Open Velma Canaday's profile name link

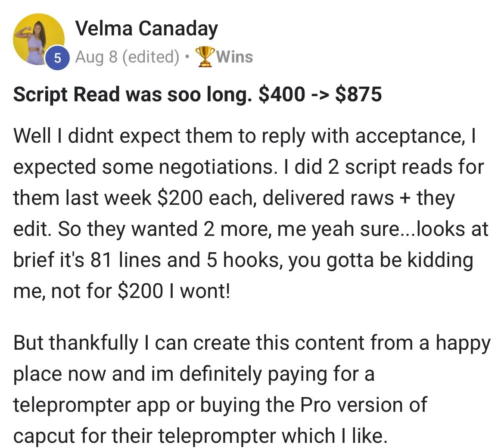[x=146, y=29]
